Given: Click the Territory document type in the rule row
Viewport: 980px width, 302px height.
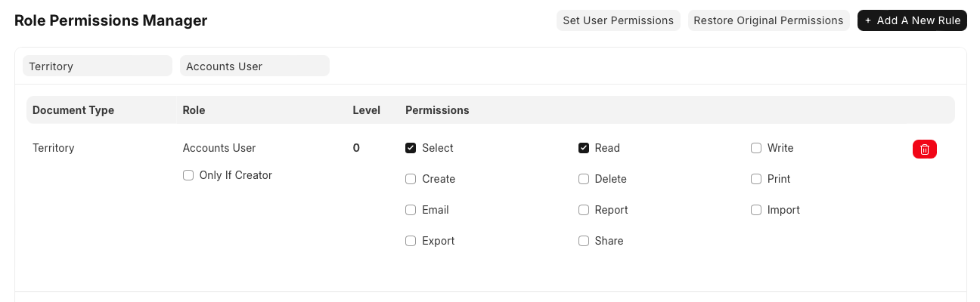Looking at the screenshot, I should pos(54,148).
